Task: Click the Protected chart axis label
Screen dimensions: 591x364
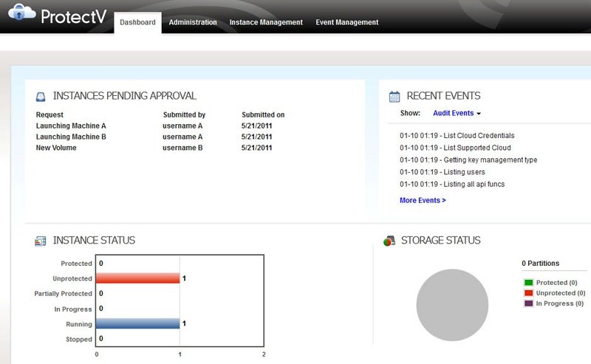Action: coord(76,264)
